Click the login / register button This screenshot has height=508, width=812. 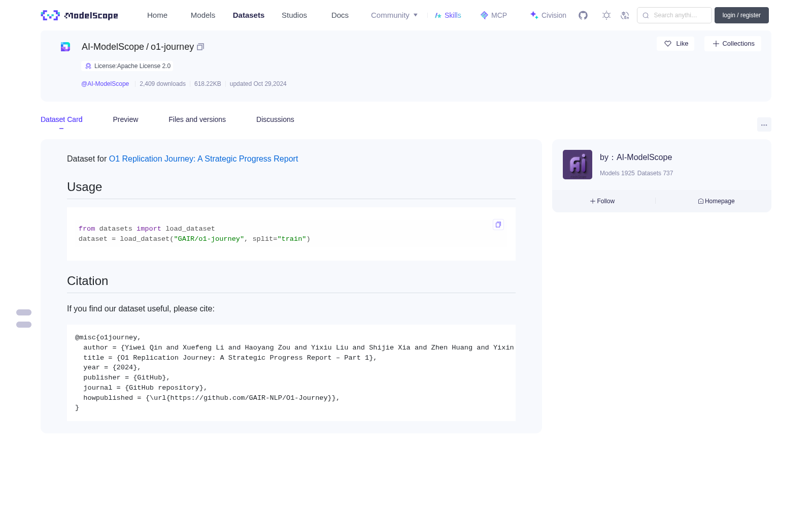click(x=741, y=15)
